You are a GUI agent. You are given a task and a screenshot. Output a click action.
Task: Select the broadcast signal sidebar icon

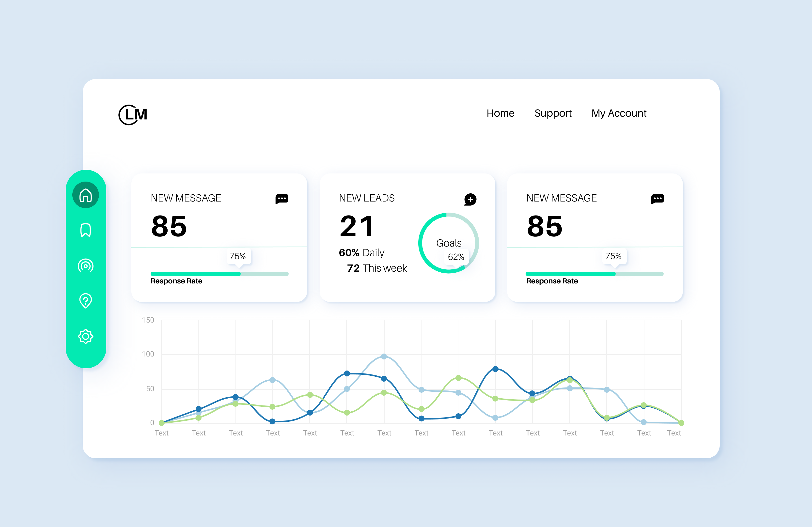[86, 266]
